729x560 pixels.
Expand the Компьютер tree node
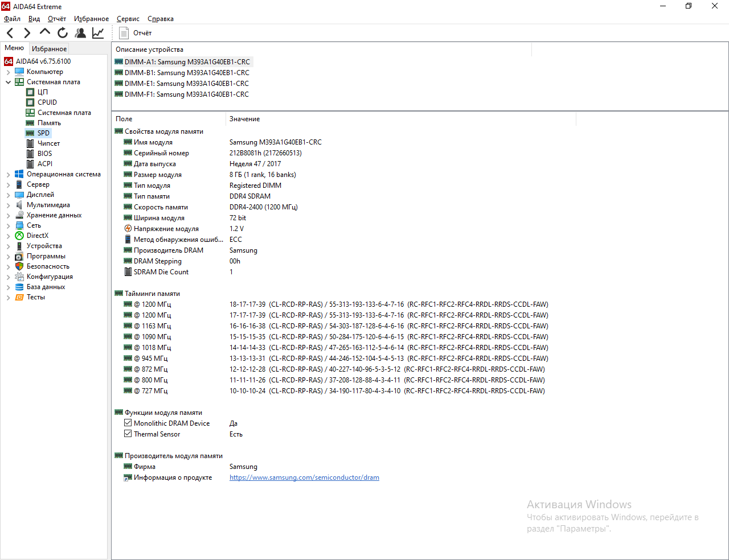[8, 72]
